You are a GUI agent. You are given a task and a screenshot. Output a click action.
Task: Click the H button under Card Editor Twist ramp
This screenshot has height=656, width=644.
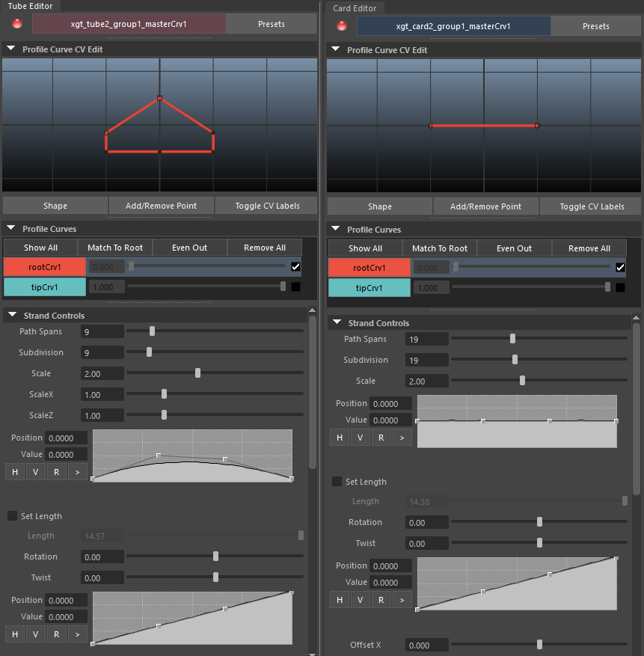tap(340, 600)
